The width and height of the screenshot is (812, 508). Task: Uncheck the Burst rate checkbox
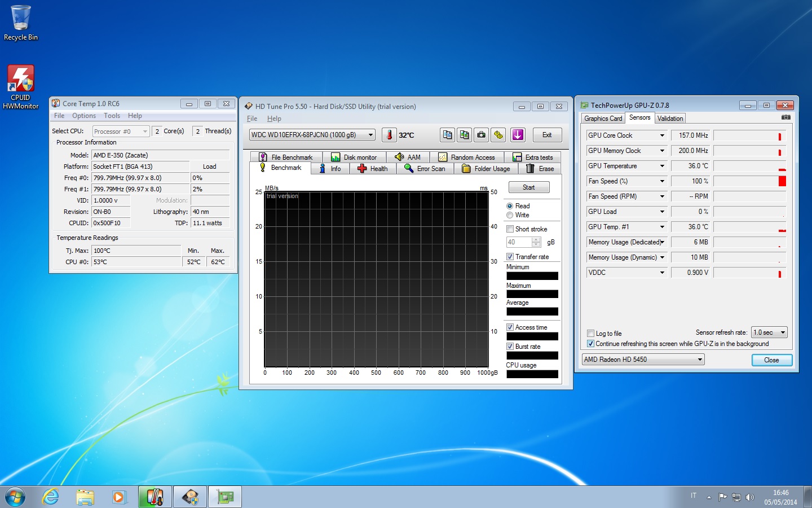[x=510, y=347]
